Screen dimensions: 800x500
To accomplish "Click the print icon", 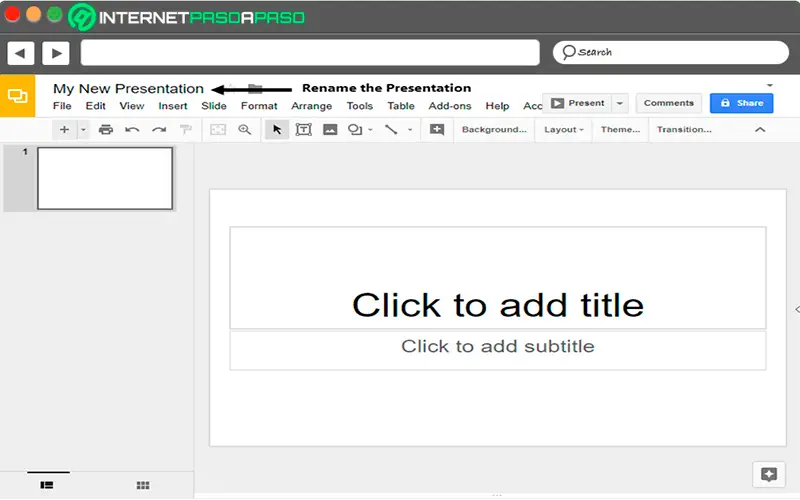I will coord(106,130).
